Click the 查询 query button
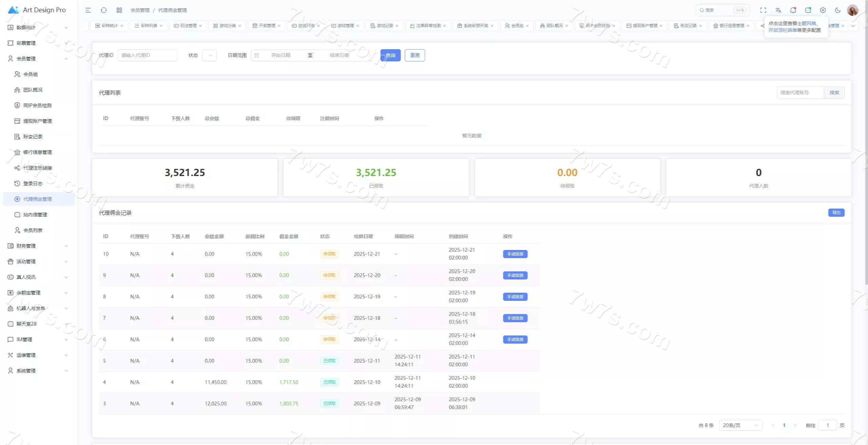 [390, 55]
